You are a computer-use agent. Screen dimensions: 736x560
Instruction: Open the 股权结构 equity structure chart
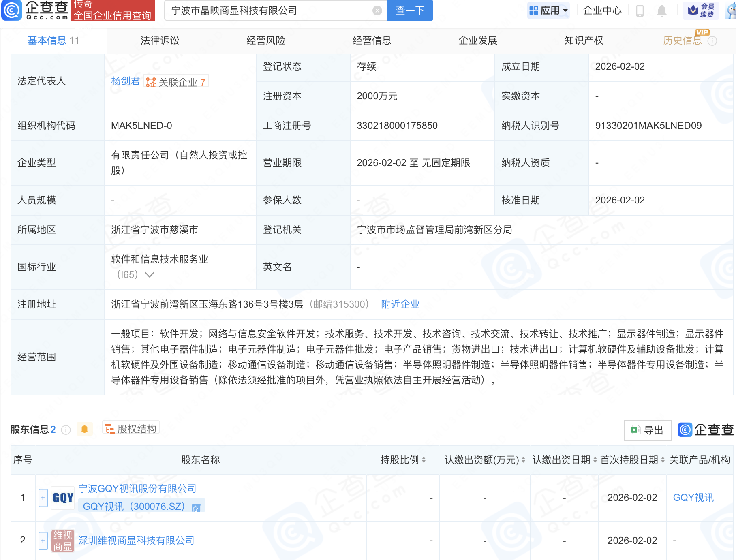point(131,429)
